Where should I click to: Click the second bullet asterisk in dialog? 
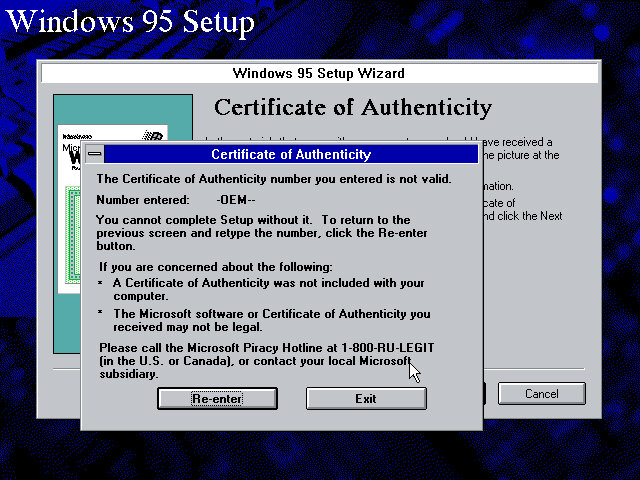(x=101, y=314)
